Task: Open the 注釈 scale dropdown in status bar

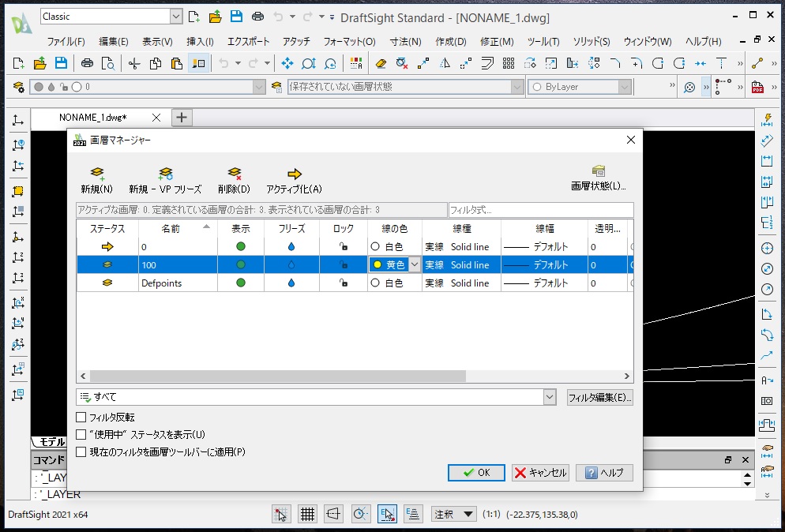Action: (453, 514)
